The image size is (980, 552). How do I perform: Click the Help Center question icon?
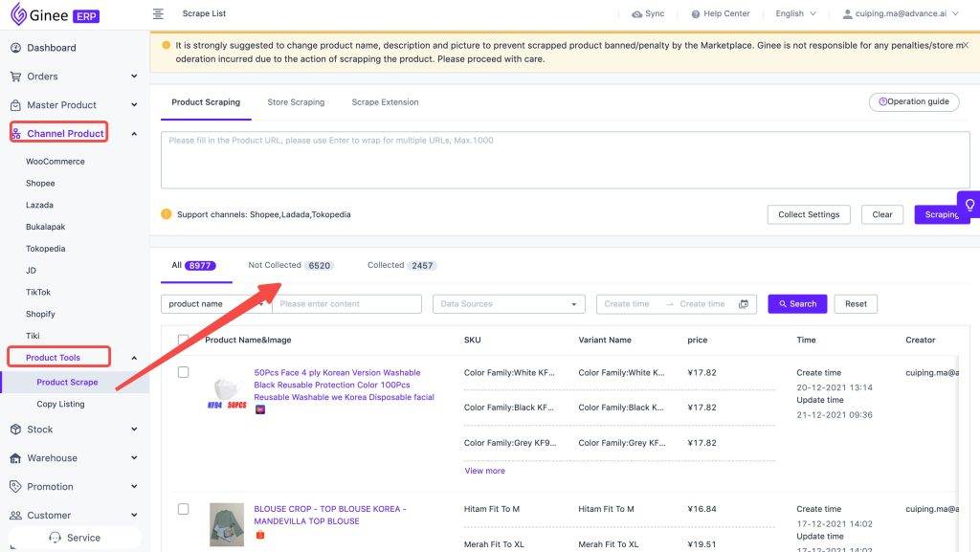(x=695, y=13)
